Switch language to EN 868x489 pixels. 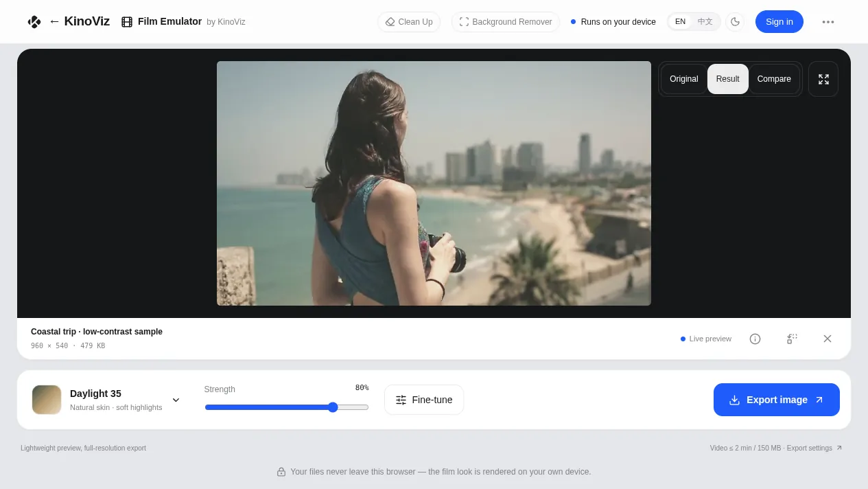[x=680, y=21]
